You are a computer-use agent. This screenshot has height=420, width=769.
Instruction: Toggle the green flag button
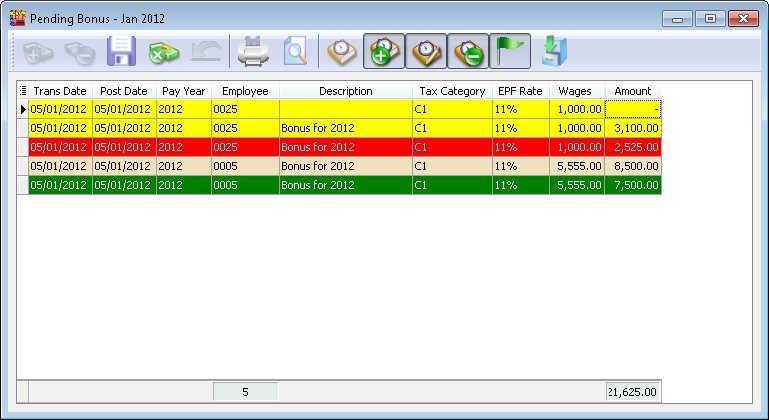[x=510, y=51]
